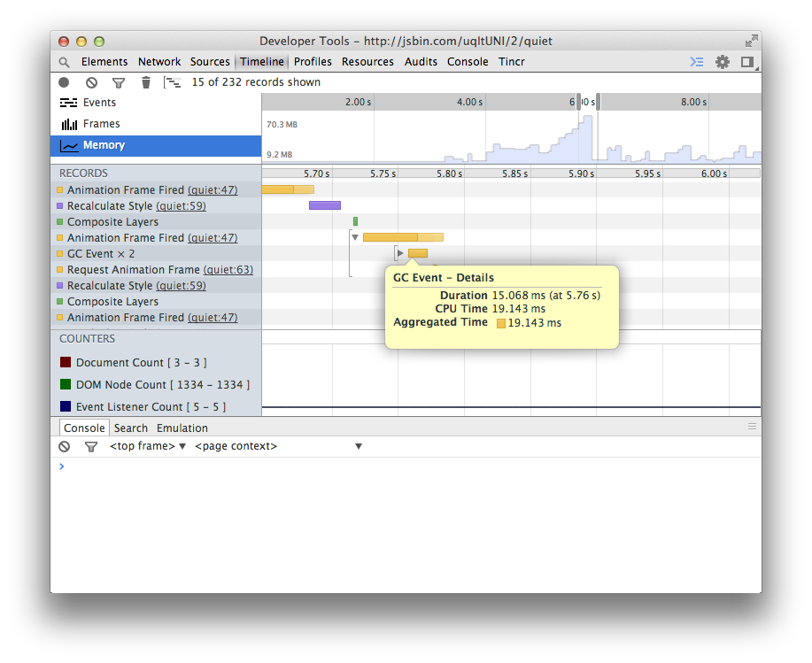
Task: Switch to the Elements tab
Action: (x=104, y=62)
